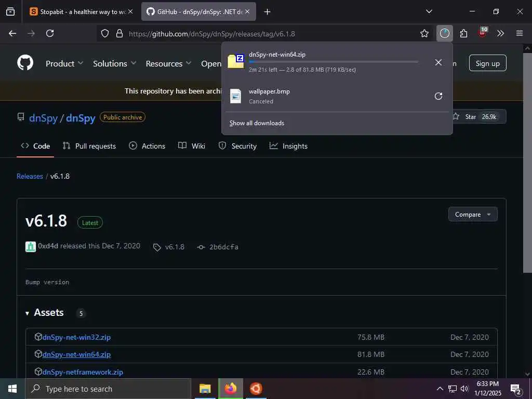Click the Latest release badge
This screenshot has height=399, width=532.
coord(90,222)
